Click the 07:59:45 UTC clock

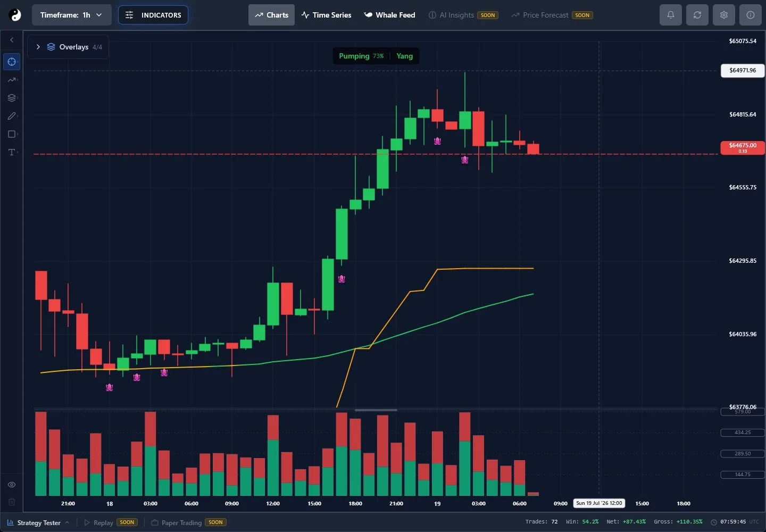pos(739,522)
